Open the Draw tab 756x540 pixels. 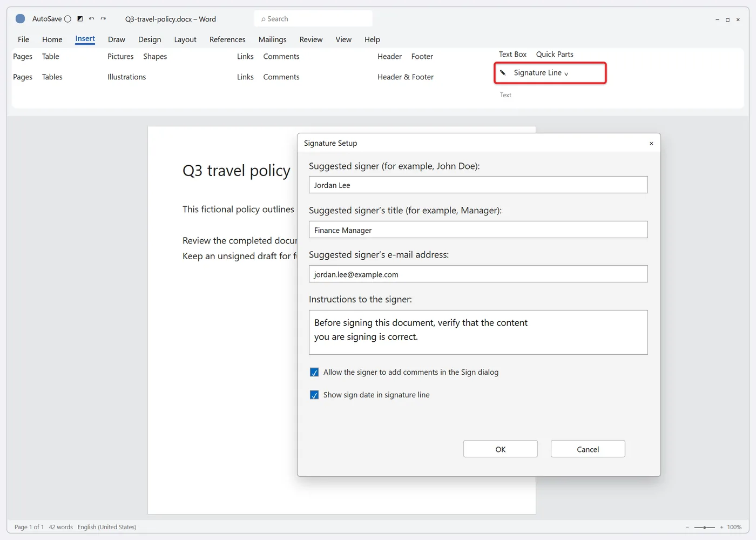coord(117,39)
